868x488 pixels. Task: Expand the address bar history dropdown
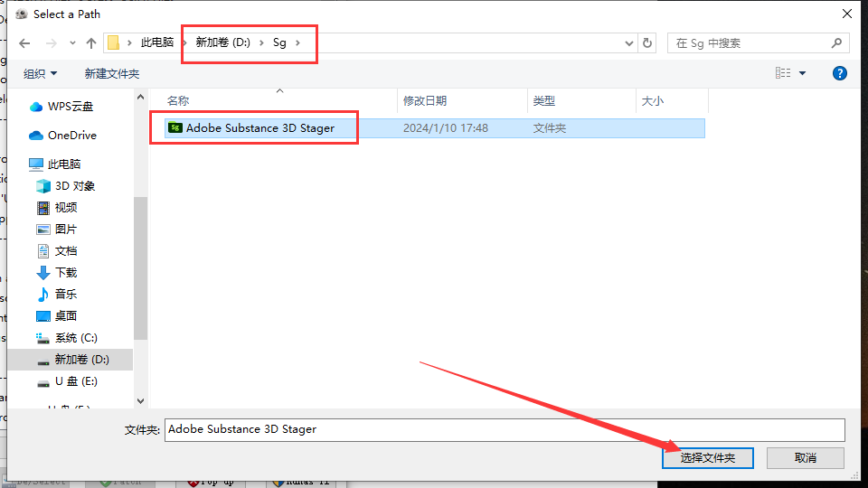pos(629,43)
